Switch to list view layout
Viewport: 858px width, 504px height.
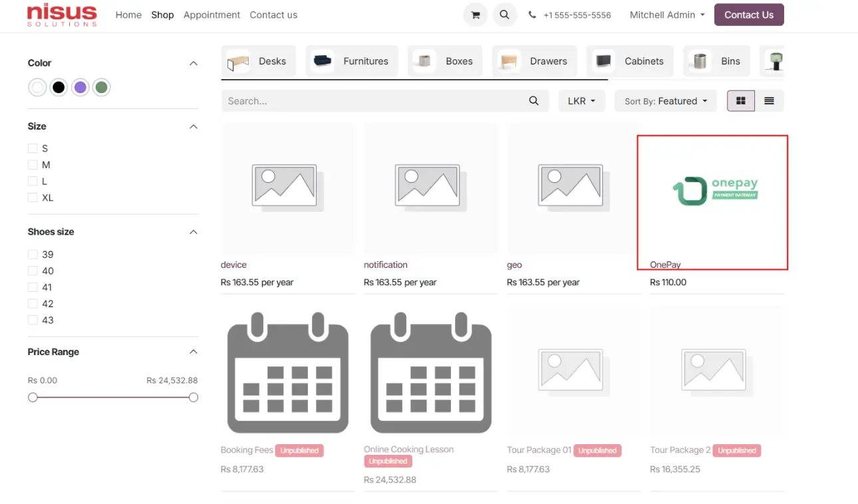[x=770, y=101]
